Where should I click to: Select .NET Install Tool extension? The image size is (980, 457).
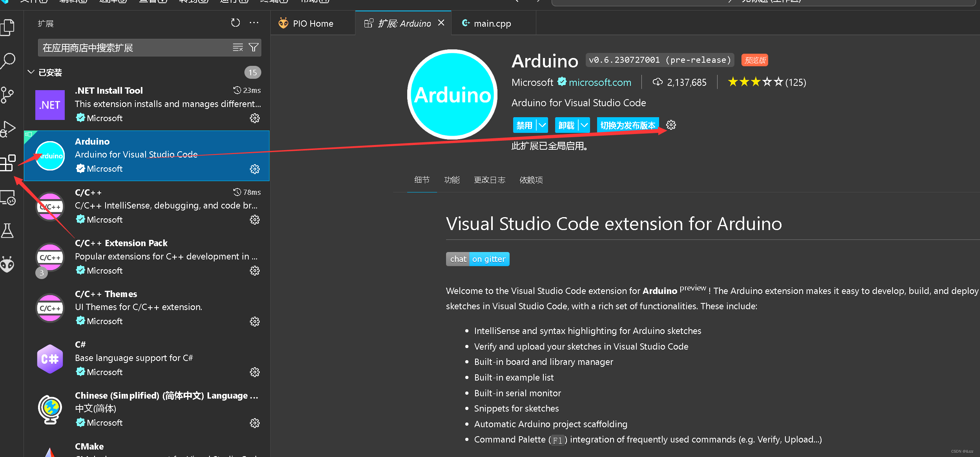pos(147,105)
